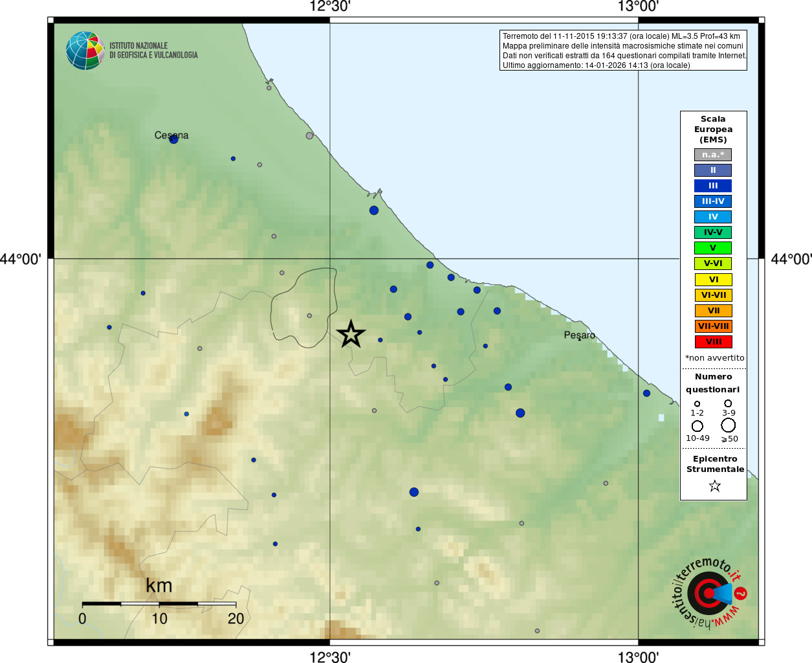
Task: Select the green V intensity swatch
Action: pyautogui.click(x=713, y=248)
